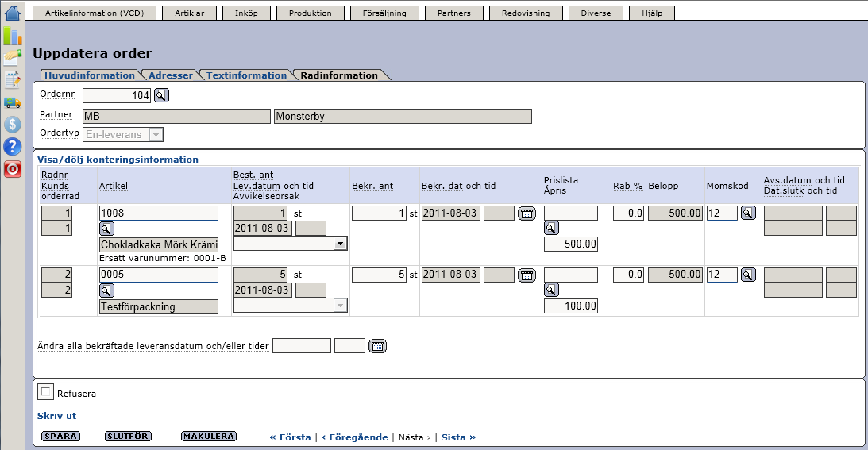Tick the Refusera checkbox
This screenshot has width=868, height=450.
point(45,392)
